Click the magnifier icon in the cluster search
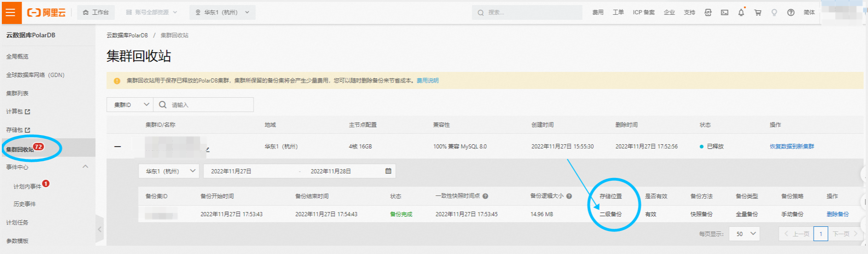 (x=162, y=105)
